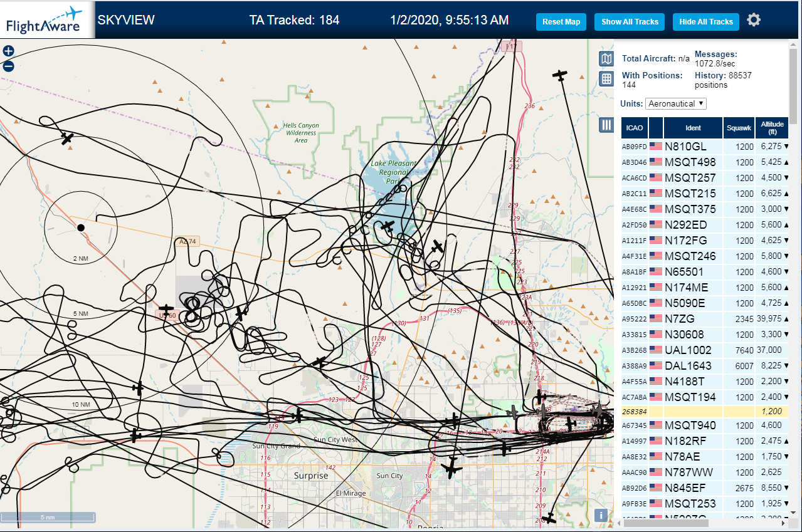Sort table by ICAO column
This screenshot has width=802, height=532.
pos(635,128)
